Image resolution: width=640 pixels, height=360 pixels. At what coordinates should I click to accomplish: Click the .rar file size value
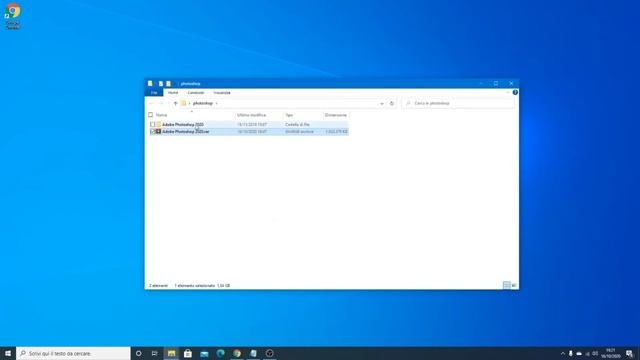point(337,132)
